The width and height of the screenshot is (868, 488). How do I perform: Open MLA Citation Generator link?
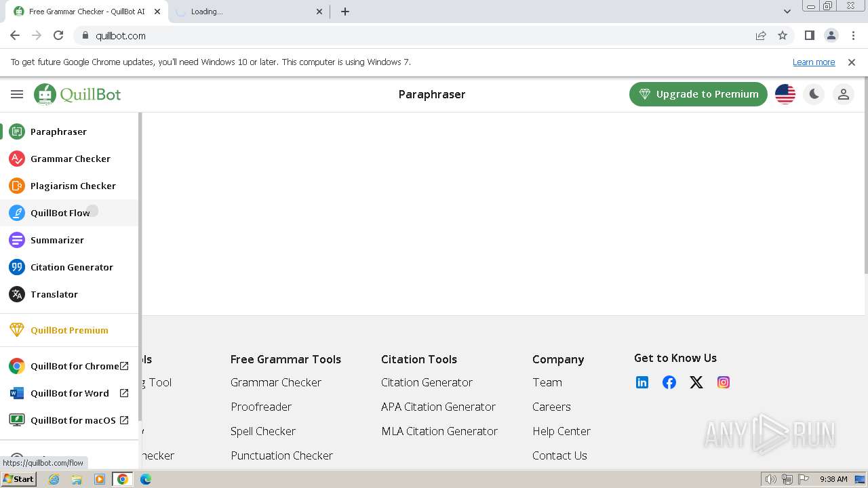439,431
